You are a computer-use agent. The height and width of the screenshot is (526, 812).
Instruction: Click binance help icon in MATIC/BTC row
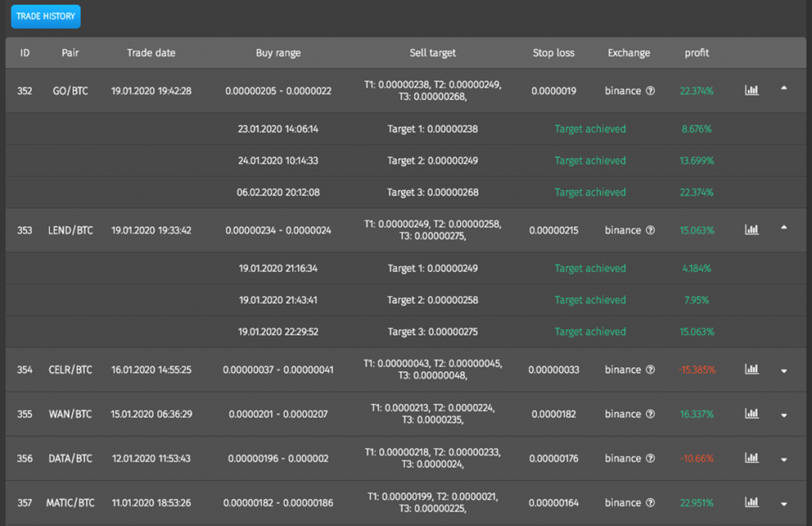[x=650, y=503]
